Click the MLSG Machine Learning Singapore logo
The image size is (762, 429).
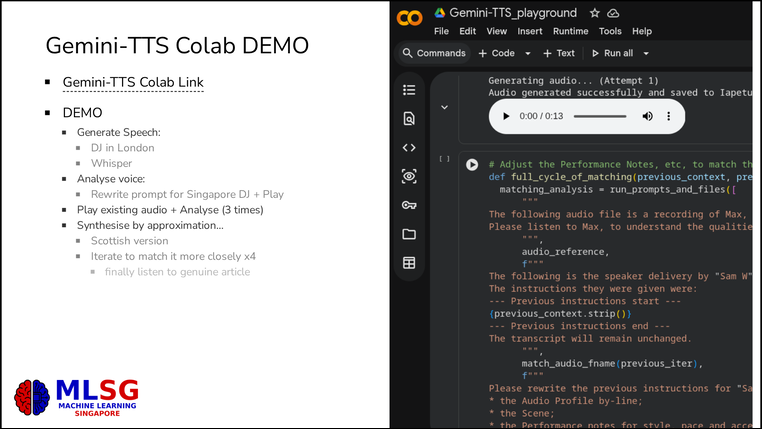point(76,397)
